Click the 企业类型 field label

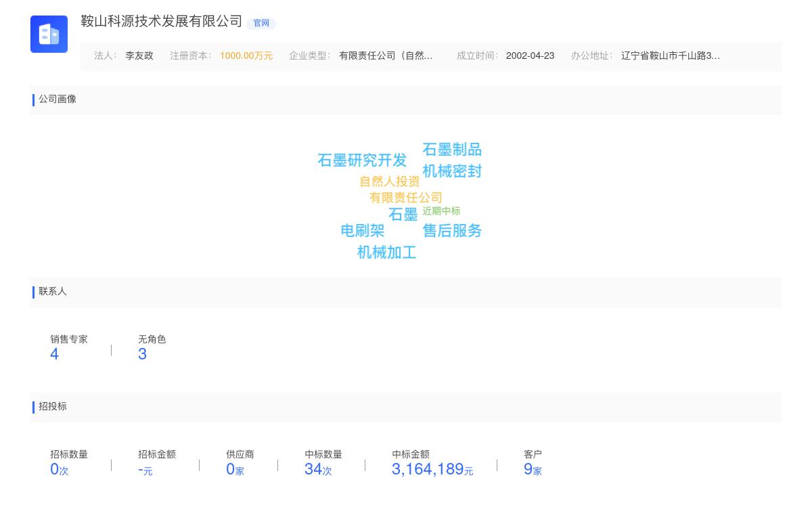point(310,56)
